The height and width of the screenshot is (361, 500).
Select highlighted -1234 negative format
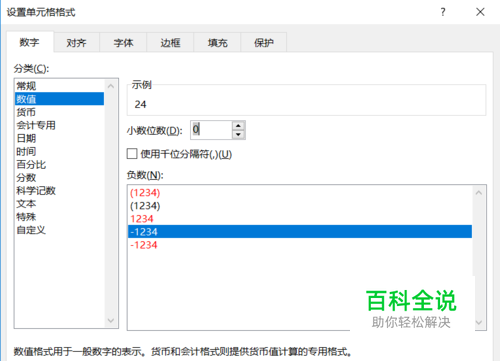pos(300,232)
